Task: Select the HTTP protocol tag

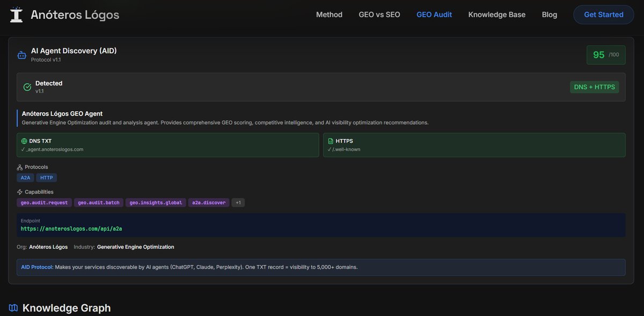Action: pos(47,178)
